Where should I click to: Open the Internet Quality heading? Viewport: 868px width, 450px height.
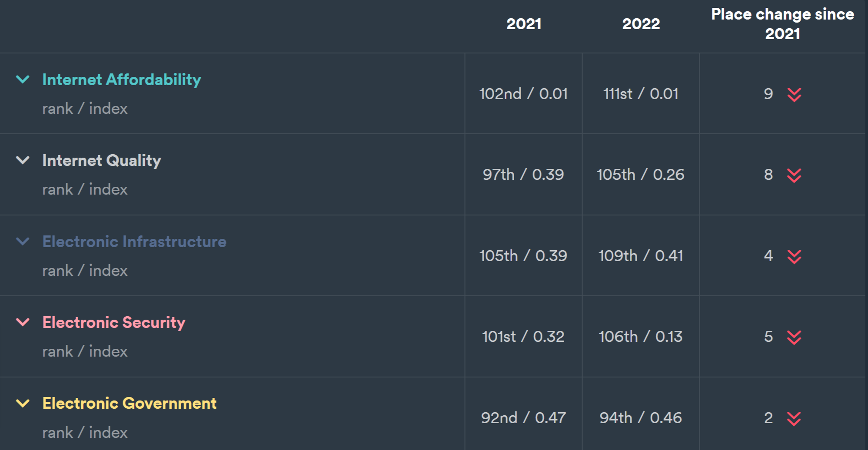[x=102, y=161]
